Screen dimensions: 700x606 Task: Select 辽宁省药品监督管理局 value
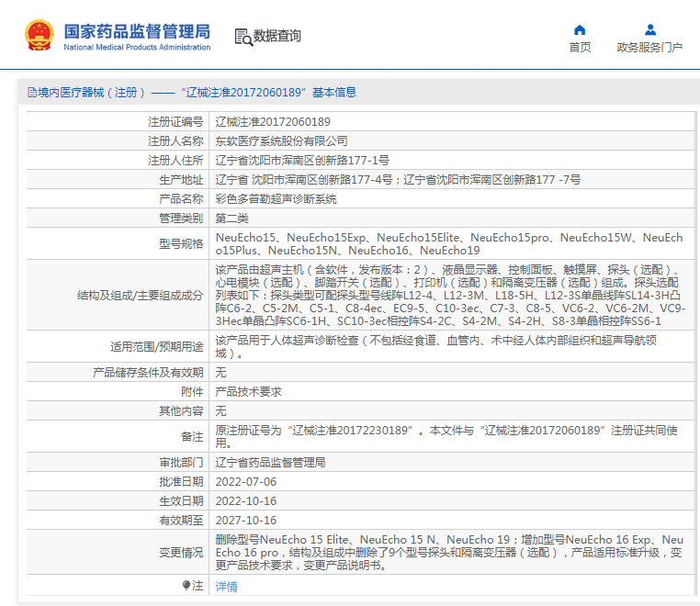[270, 463]
